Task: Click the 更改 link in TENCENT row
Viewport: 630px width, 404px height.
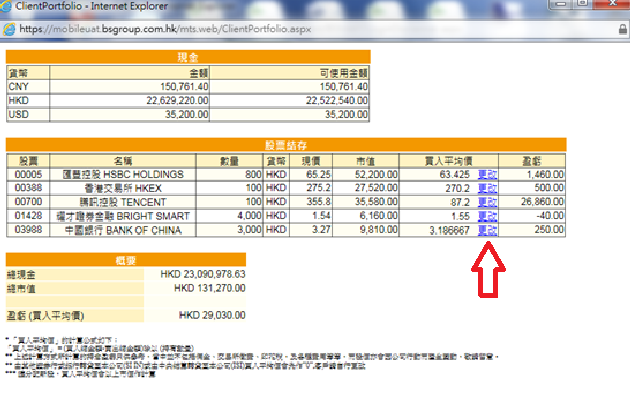Action: click(x=487, y=202)
